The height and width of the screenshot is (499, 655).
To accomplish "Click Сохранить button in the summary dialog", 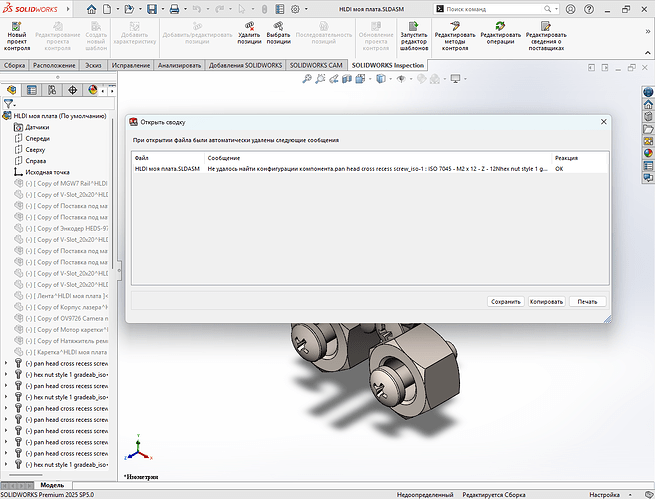I will point(506,301).
